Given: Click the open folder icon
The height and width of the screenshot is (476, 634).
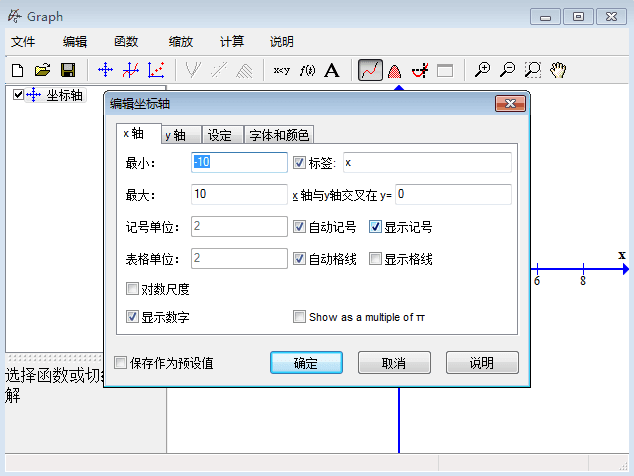Looking at the screenshot, I should coord(42,70).
